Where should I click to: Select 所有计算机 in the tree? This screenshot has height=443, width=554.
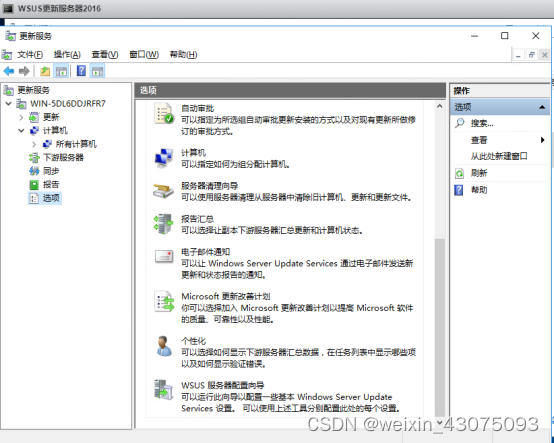[x=76, y=144]
